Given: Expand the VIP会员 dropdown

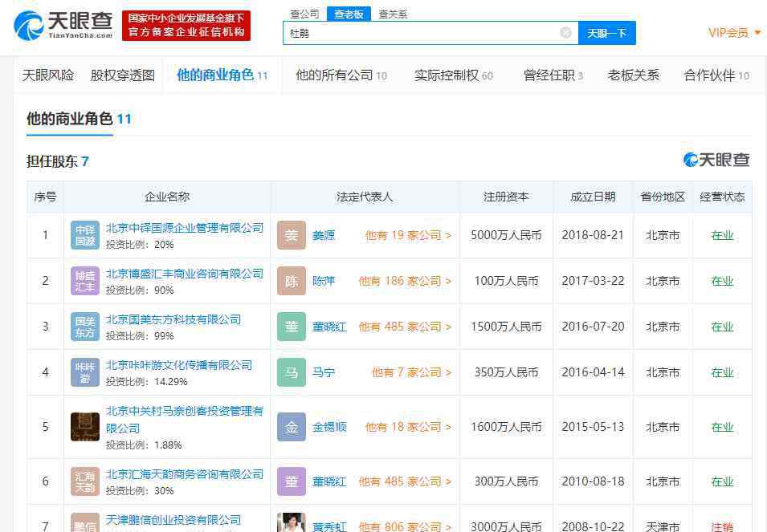Looking at the screenshot, I should (x=735, y=33).
